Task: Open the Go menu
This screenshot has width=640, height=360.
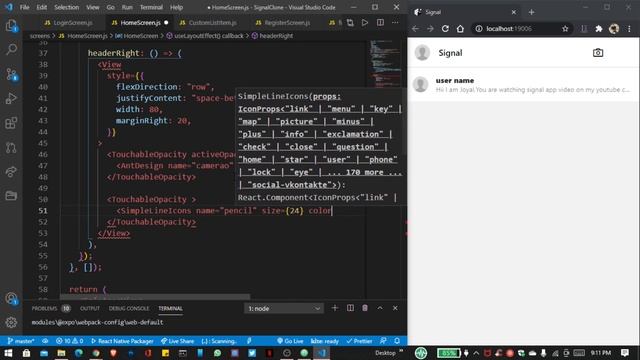Action: tap(111, 7)
